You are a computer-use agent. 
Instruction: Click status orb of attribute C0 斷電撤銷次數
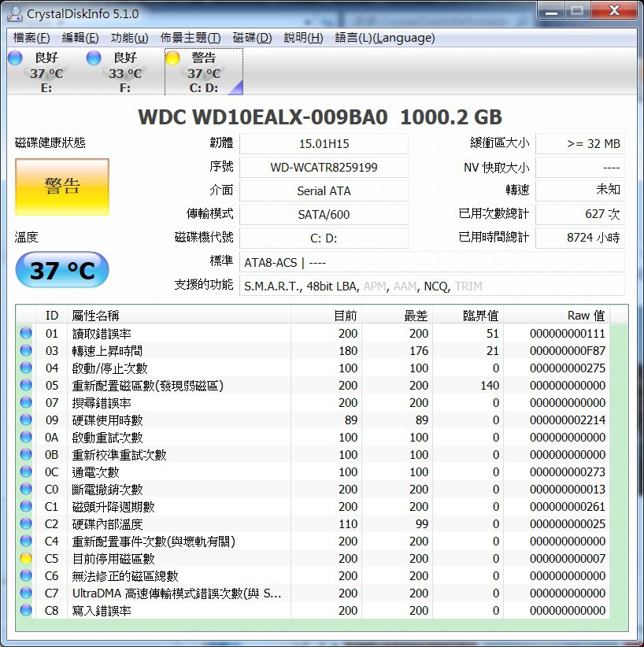click(26, 489)
